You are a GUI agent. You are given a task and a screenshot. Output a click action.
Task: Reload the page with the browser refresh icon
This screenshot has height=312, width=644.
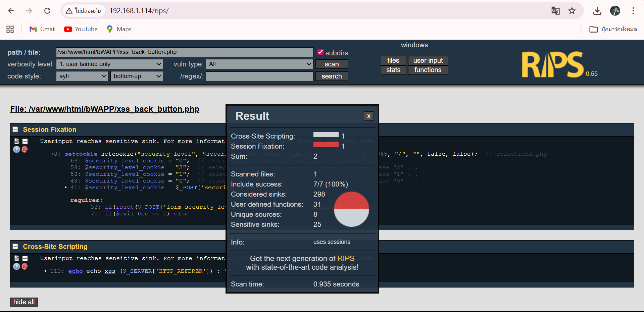coord(47,11)
